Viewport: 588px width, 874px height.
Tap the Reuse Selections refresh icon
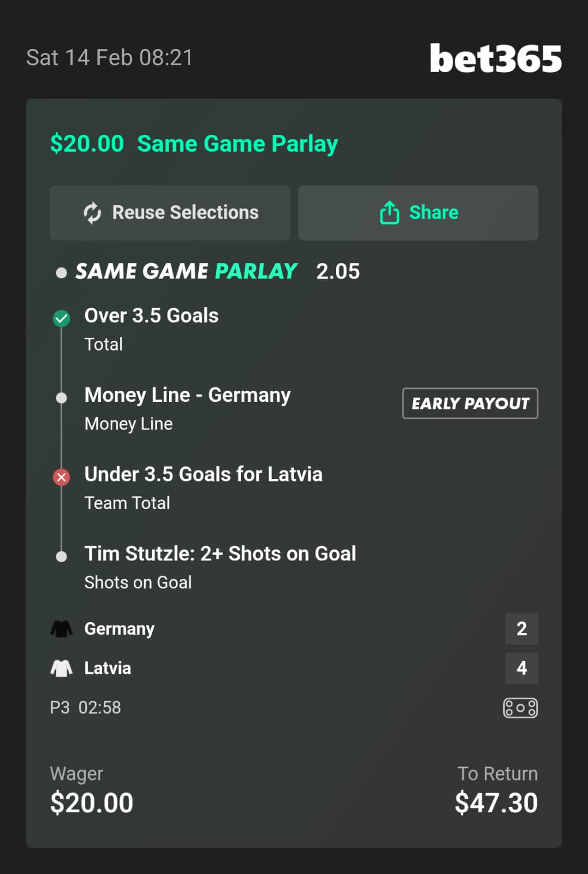click(x=92, y=213)
